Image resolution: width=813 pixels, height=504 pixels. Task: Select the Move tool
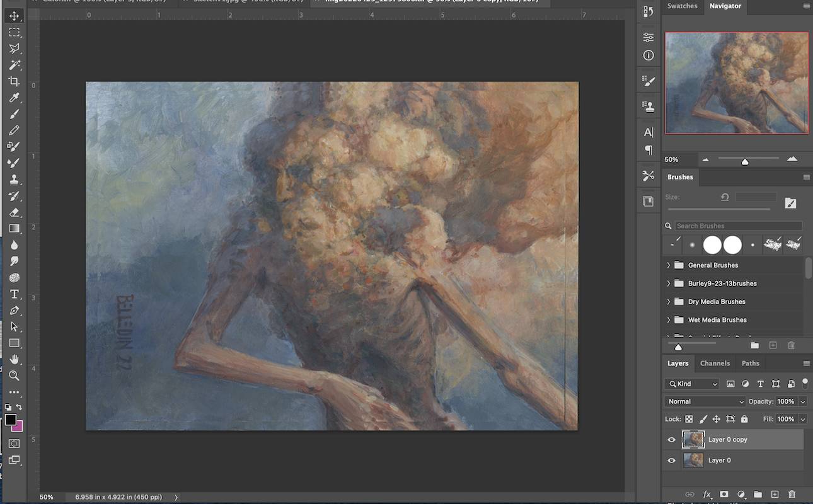pyautogui.click(x=14, y=16)
